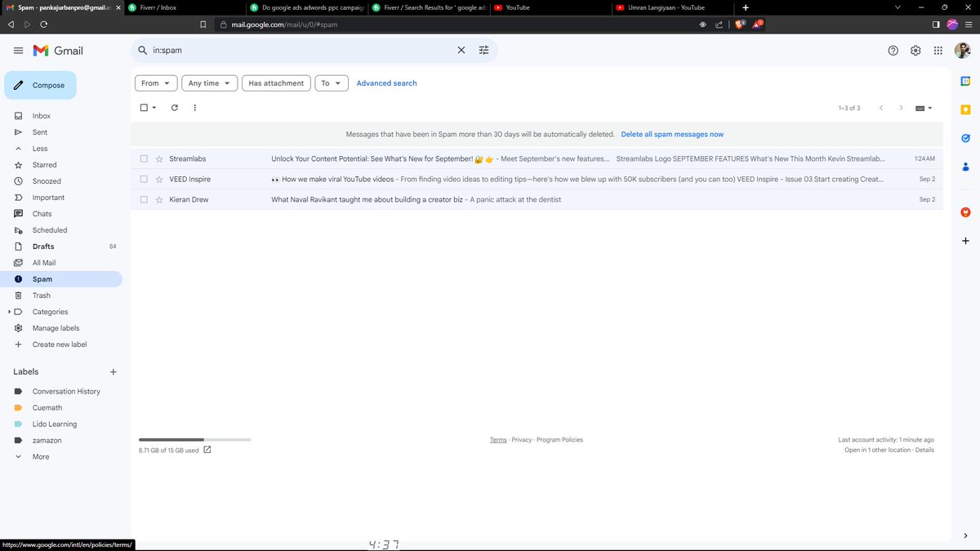Open the More options three-dot menu
This screenshot has width=980, height=551.
194,108
